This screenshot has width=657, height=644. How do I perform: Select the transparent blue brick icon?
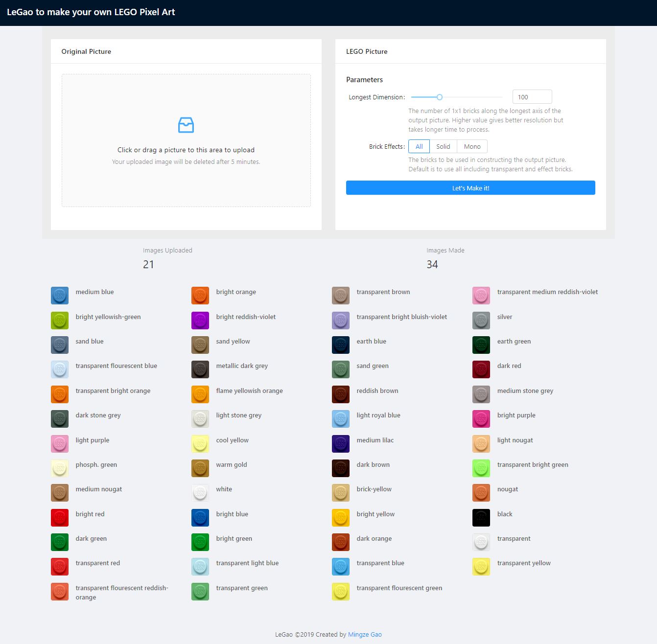[x=341, y=567]
